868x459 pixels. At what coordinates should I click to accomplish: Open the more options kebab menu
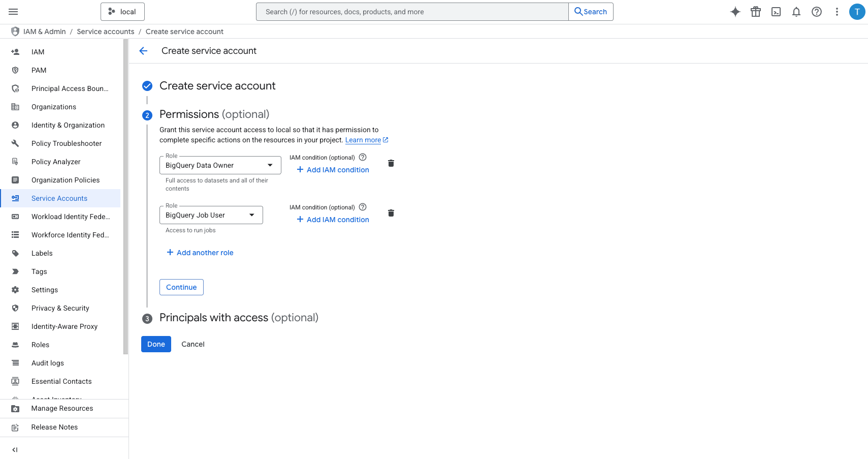pos(837,12)
